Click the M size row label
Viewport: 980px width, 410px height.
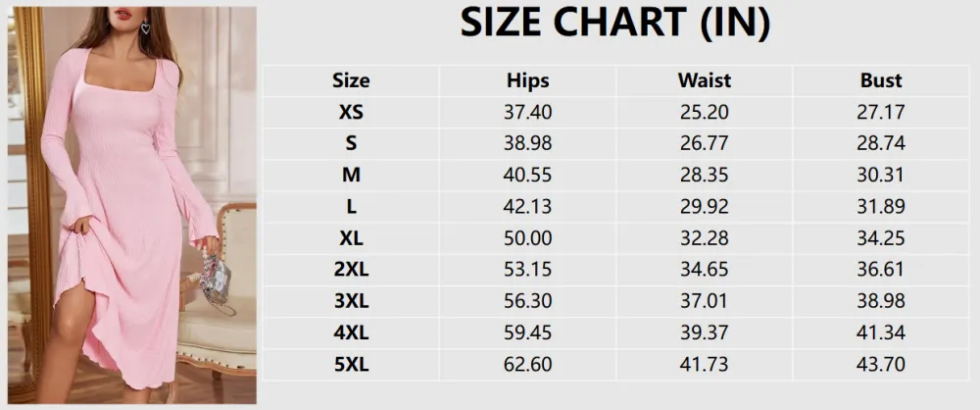click(x=351, y=176)
